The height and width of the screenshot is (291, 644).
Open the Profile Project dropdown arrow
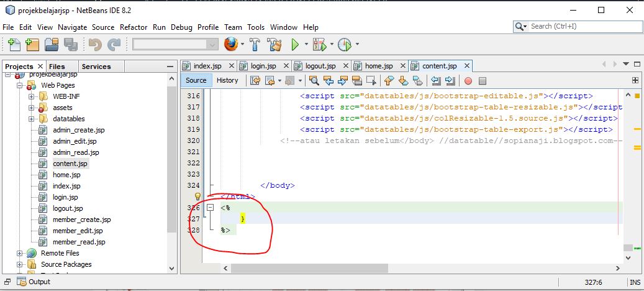pyautogui.click(x=357, y=44)
